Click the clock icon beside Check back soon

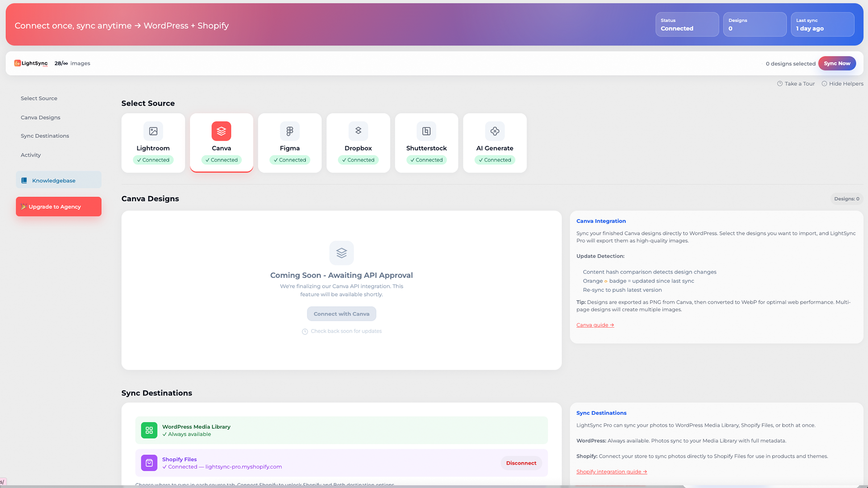305,332
